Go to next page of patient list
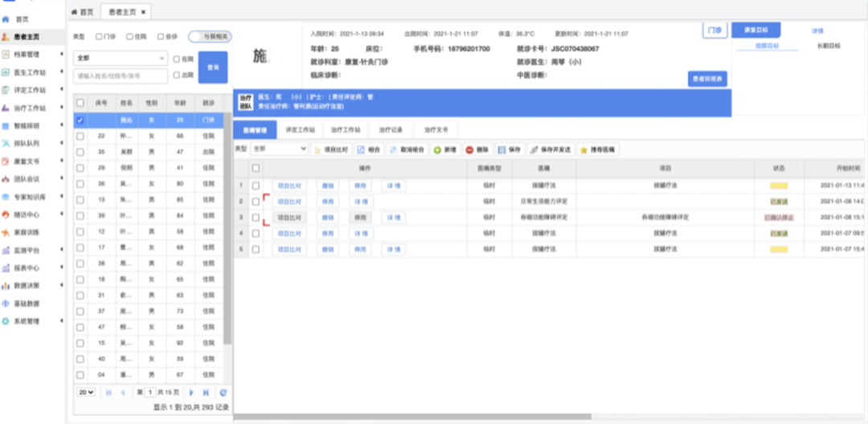This screenshot has width=868, height=424. tap(191, 393)
